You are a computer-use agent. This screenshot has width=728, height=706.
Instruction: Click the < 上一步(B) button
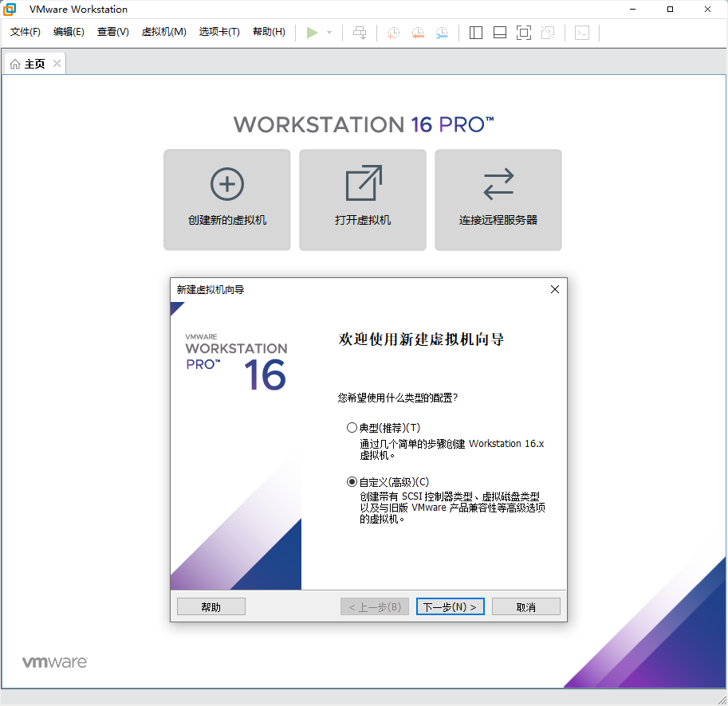[375, 606]
